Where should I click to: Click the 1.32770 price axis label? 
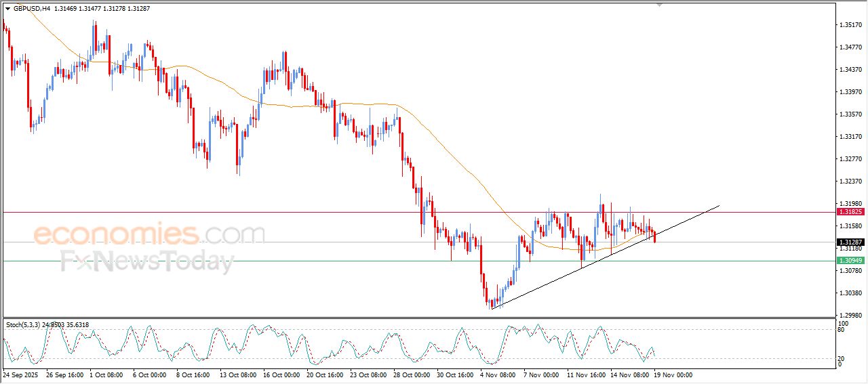[x=850, y=159]
